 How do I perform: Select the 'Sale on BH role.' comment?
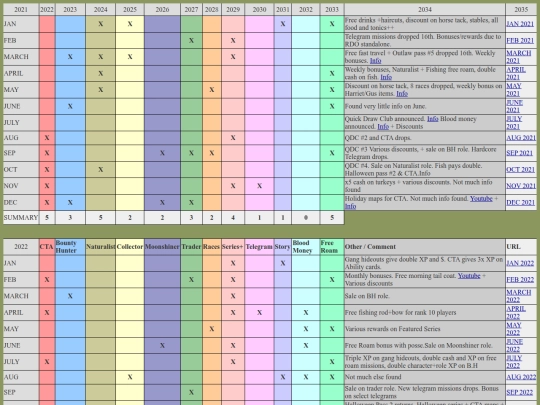coord(367,296)
